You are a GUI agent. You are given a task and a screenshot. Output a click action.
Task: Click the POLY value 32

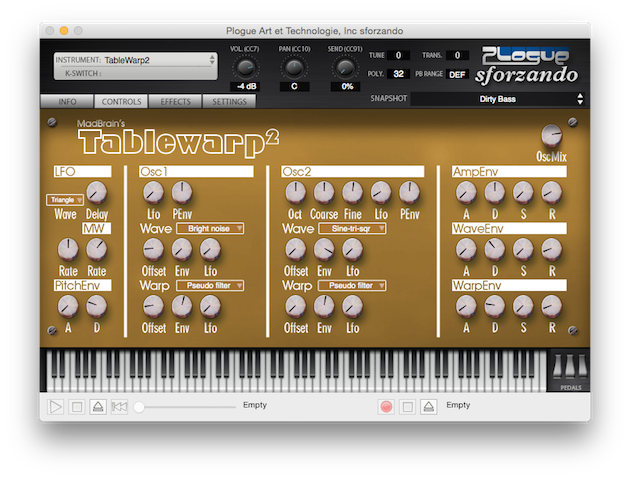point(398,74)
